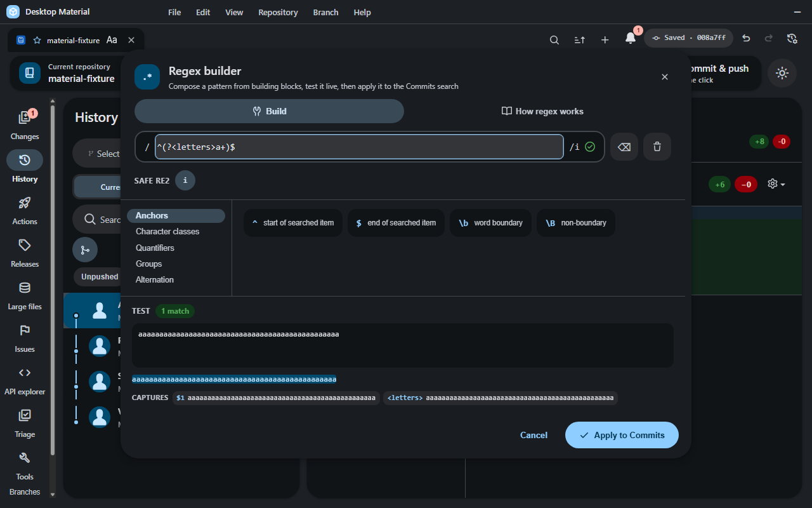
Task: Open Branches in the sidebar
Action: pos(25,492)
